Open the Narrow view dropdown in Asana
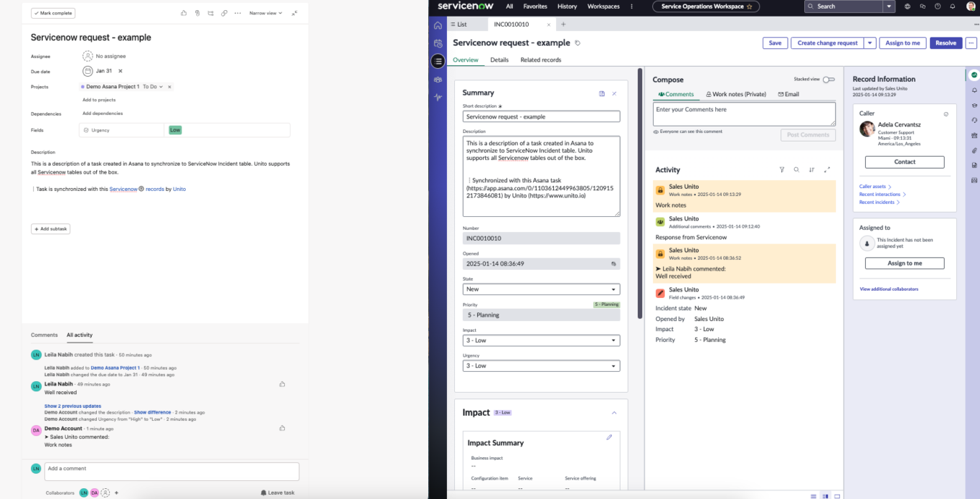The height and width of the screenshot is (499, 980). click(x=265, y=13)
